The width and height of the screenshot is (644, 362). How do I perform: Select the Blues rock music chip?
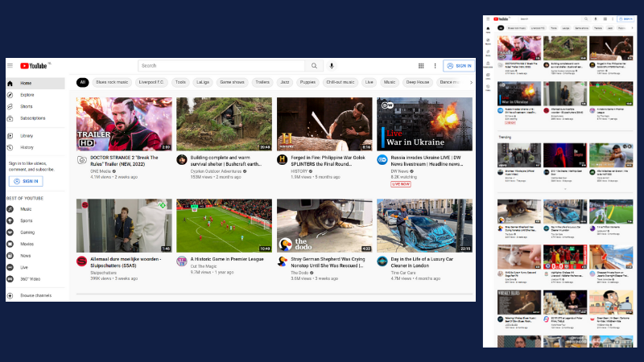[112, 83]
